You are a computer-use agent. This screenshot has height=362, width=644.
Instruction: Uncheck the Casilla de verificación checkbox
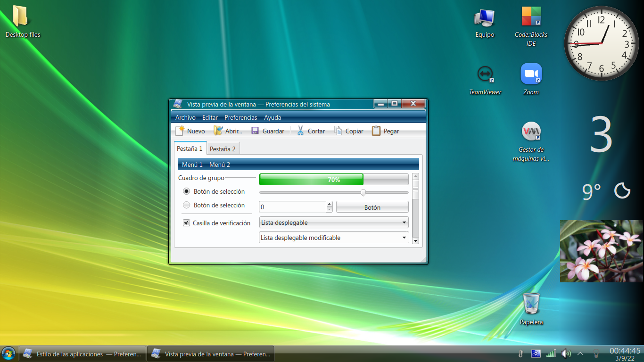pos(186,222)
